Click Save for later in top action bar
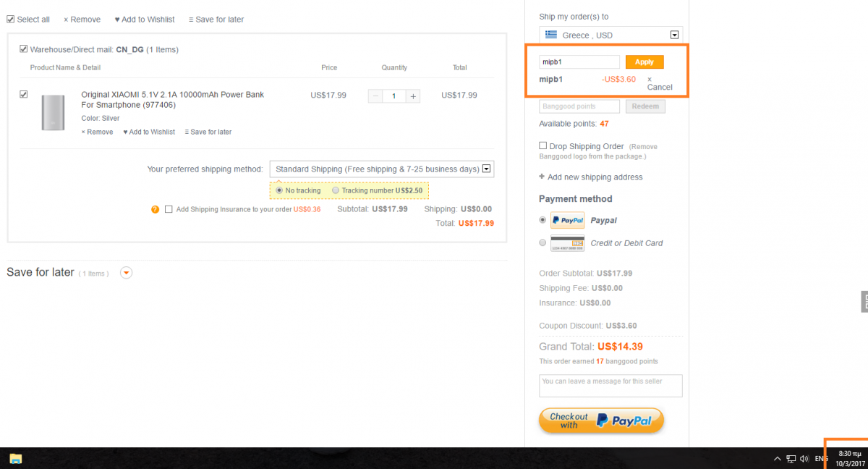This screenshot has height=469, width=868. coord(216,20)
